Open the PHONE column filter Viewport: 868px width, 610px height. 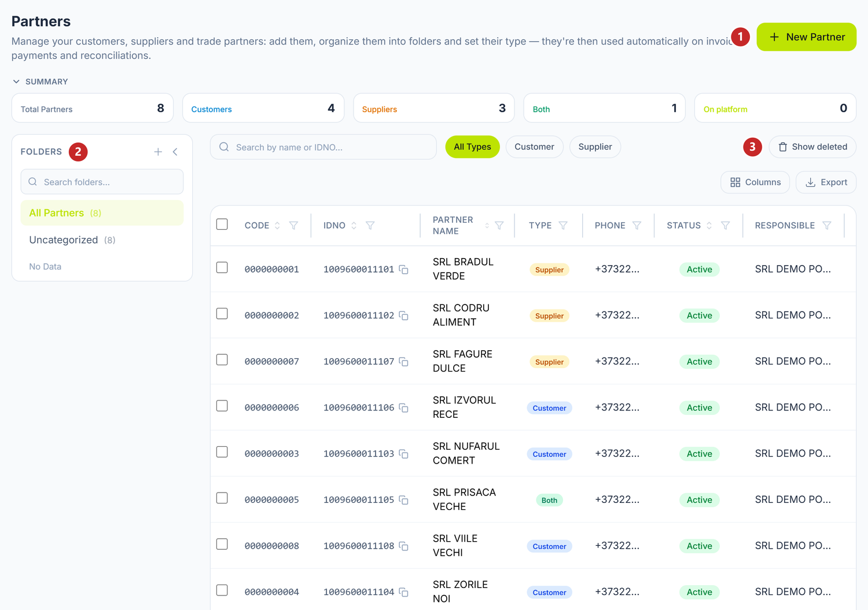(637, 226)
